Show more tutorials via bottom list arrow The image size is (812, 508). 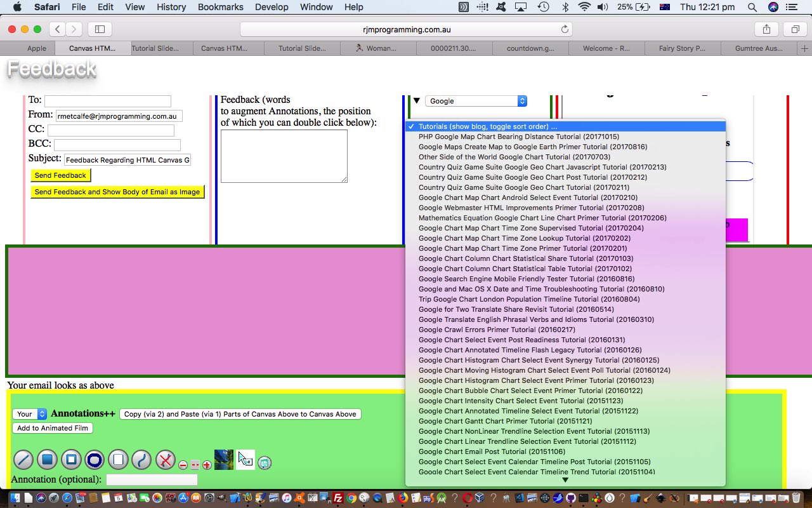point(565,480)
